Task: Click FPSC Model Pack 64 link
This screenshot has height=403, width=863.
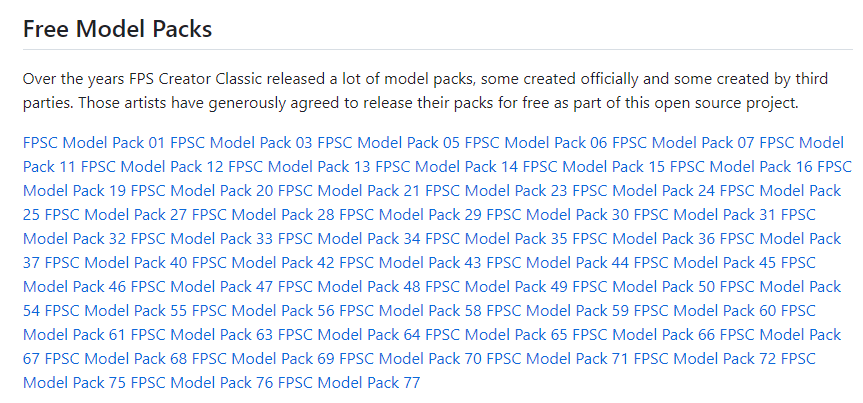Action: point(349,334)
